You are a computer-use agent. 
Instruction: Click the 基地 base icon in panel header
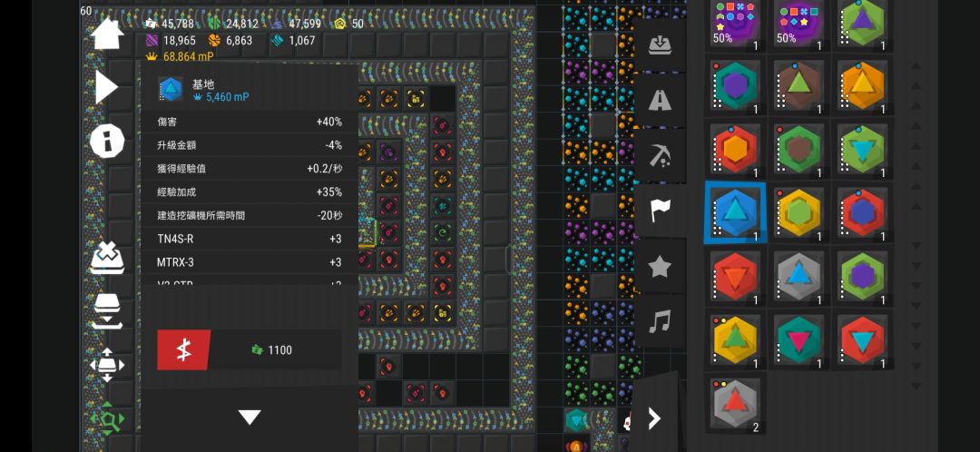[x=171, y=89]
